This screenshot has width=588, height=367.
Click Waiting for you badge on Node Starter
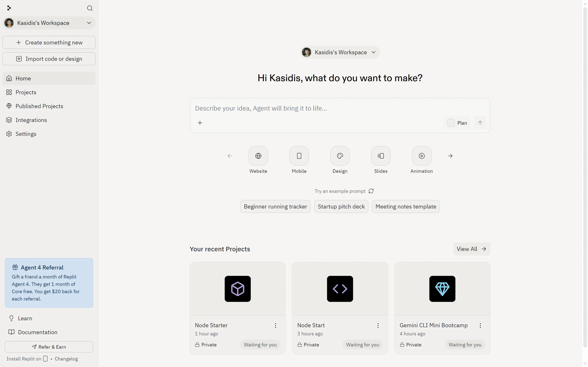[x=260, y=345]
